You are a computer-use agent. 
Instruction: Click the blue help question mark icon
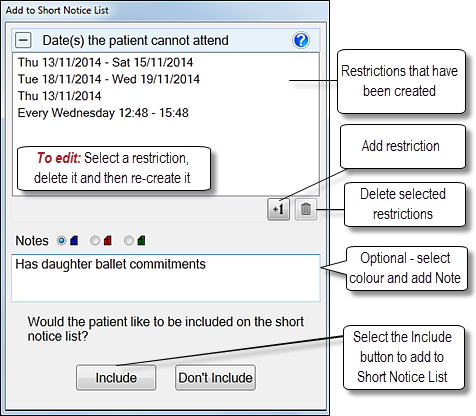point(301,40)
